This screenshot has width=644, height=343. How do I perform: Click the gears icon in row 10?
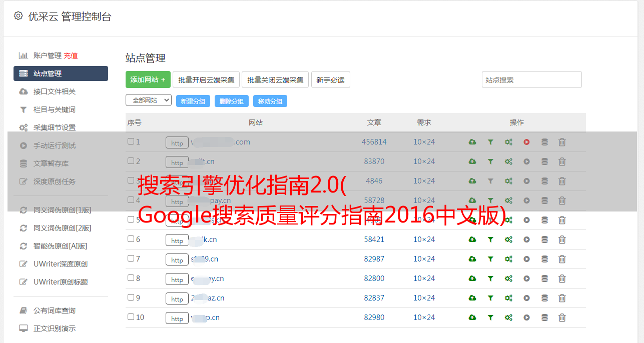(x=508, y=317)
